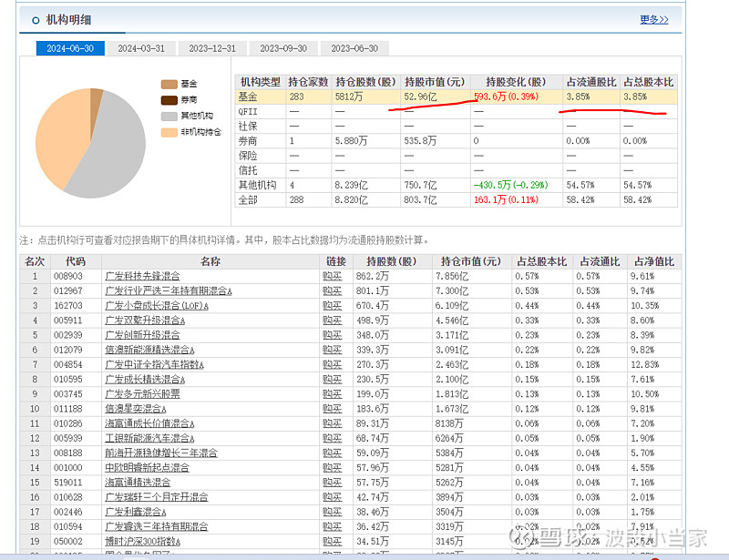Open fund 博时沪深300指数A
This screenshot has width=729, height=560.
143,542
